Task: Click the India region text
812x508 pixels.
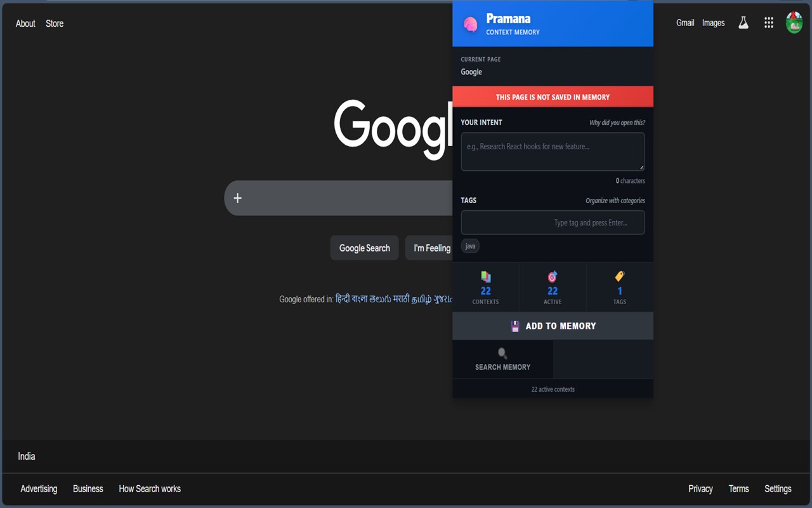Action: coord(27,457)
